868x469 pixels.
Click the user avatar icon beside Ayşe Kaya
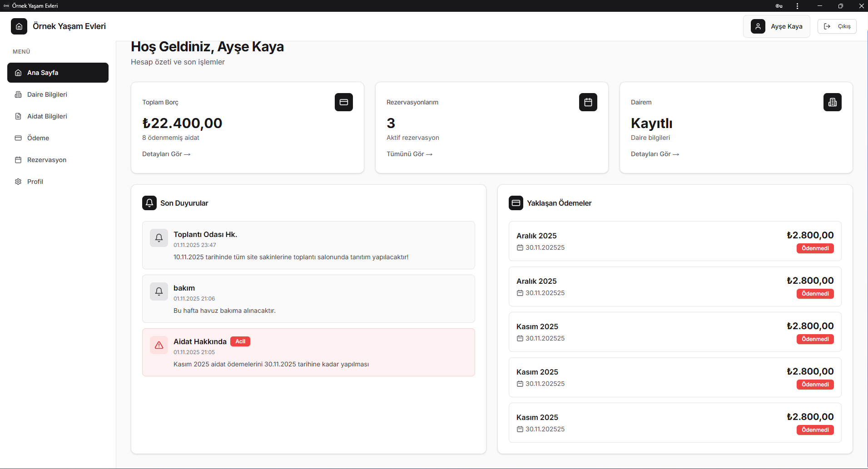click(x=758, y=26)
